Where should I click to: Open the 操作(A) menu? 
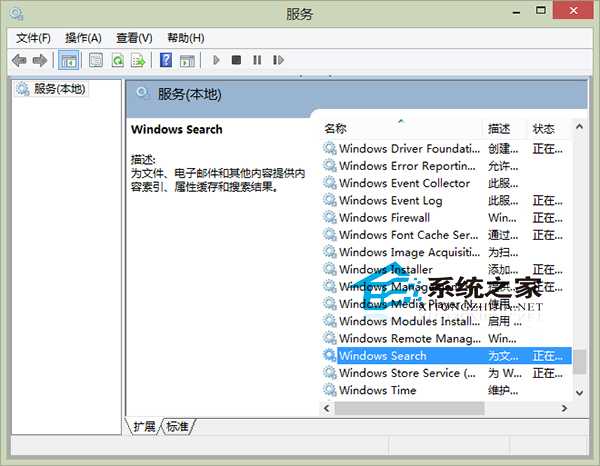pos(83,38)
